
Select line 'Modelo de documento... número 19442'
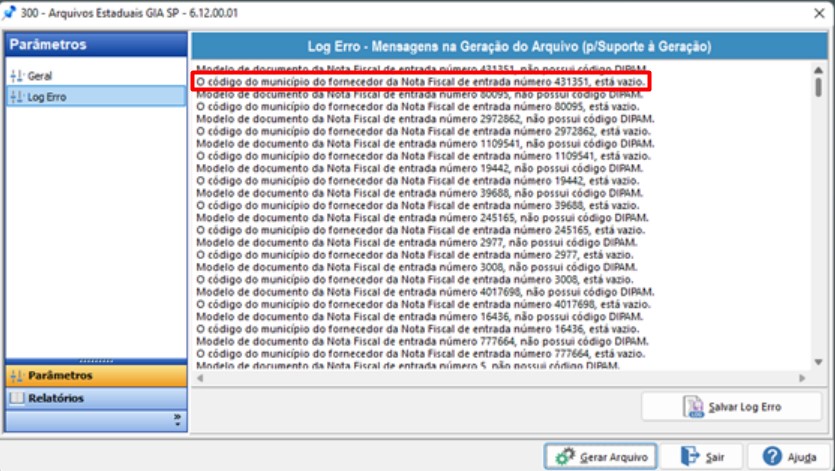(419, 168)
